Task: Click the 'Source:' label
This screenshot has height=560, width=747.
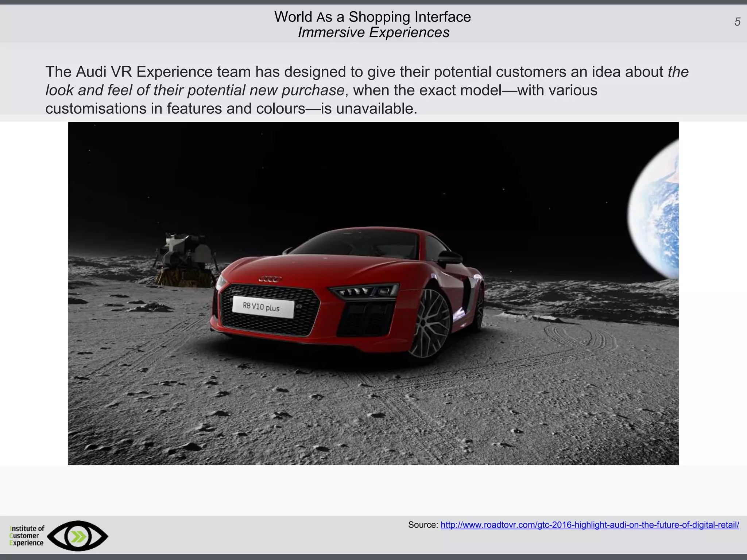Action: [423, 525]
